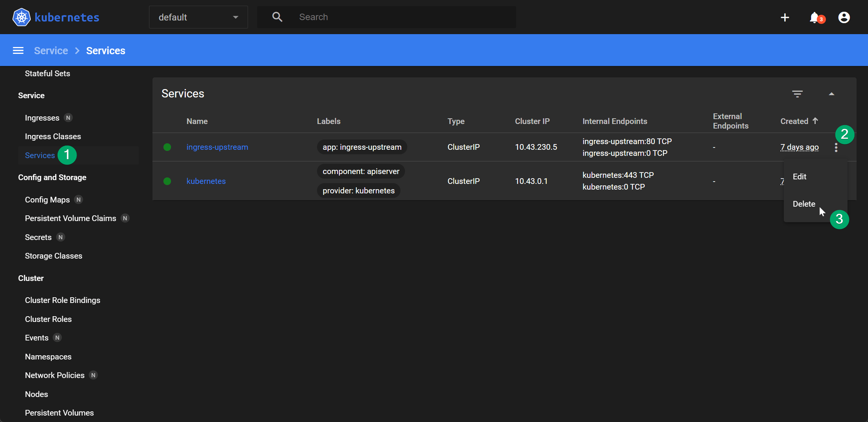Viewport: 868px width, 422px height.
Task: Open Ingresses in the sidebar
Action: point(42,118)
